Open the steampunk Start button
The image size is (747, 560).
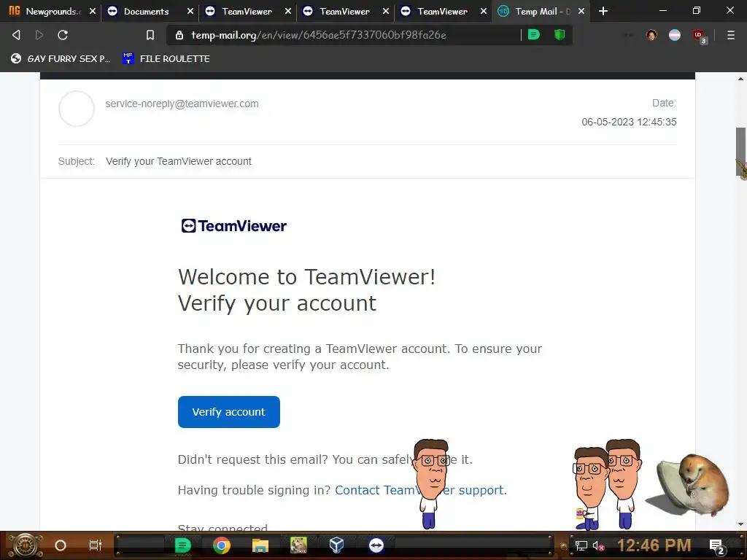tap(25, 545)
